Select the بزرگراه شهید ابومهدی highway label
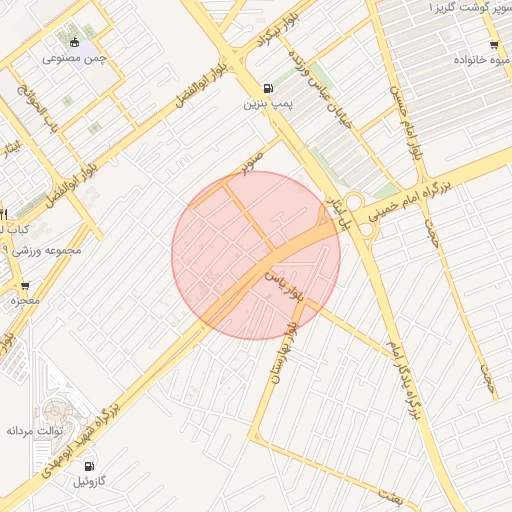This screenshot has width=512, height=512. 80,441
